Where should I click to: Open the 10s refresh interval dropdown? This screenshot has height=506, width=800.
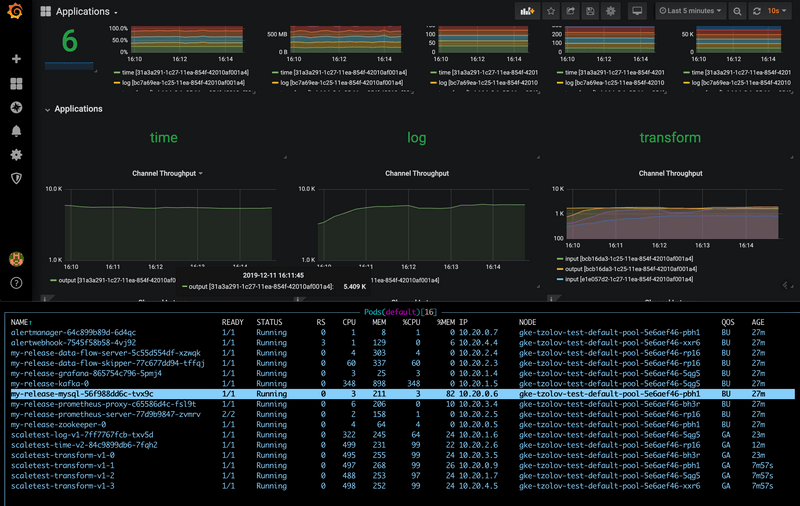tap(777, 11)
